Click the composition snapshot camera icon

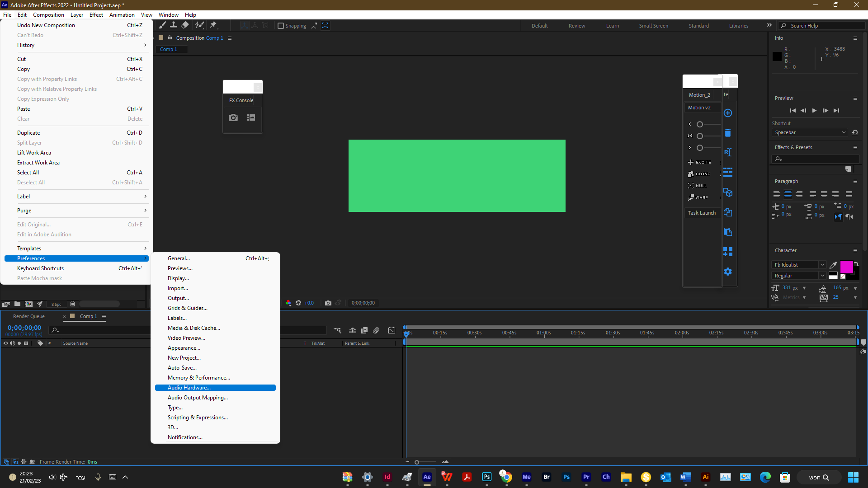point(328,303)
